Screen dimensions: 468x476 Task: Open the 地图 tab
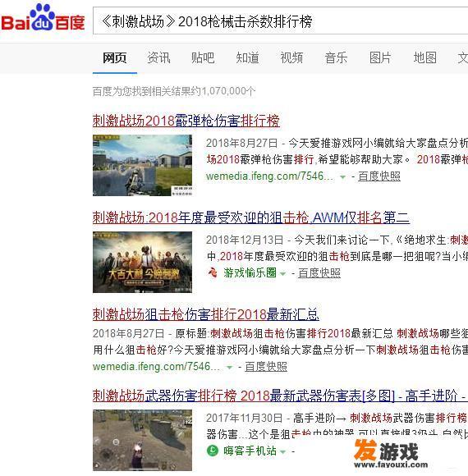coord(424,57)
